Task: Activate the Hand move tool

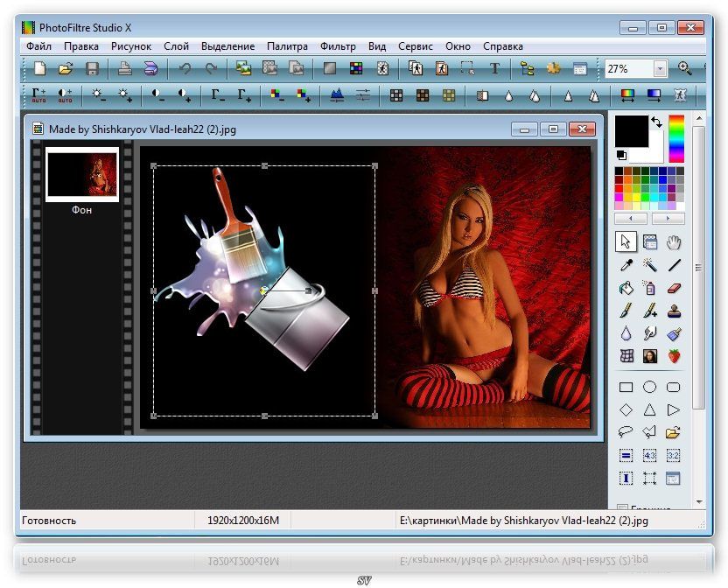Action: (674, 242)
